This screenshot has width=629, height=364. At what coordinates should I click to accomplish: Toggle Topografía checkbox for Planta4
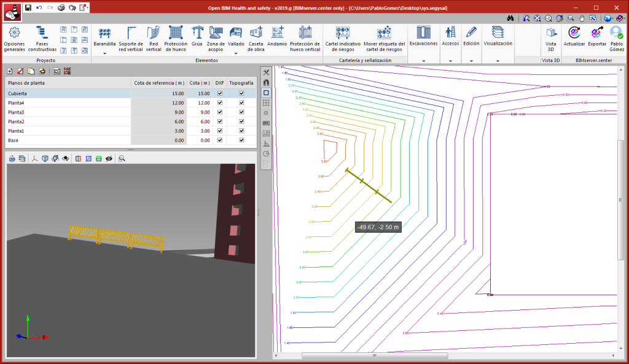pos(241,103)
